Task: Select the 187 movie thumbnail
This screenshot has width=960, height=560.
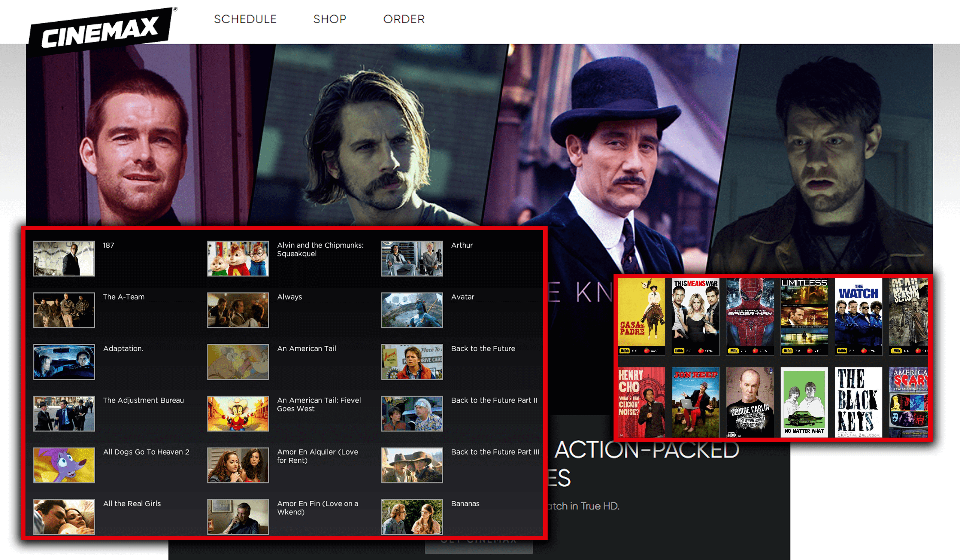Action: [x=64, y=259]
